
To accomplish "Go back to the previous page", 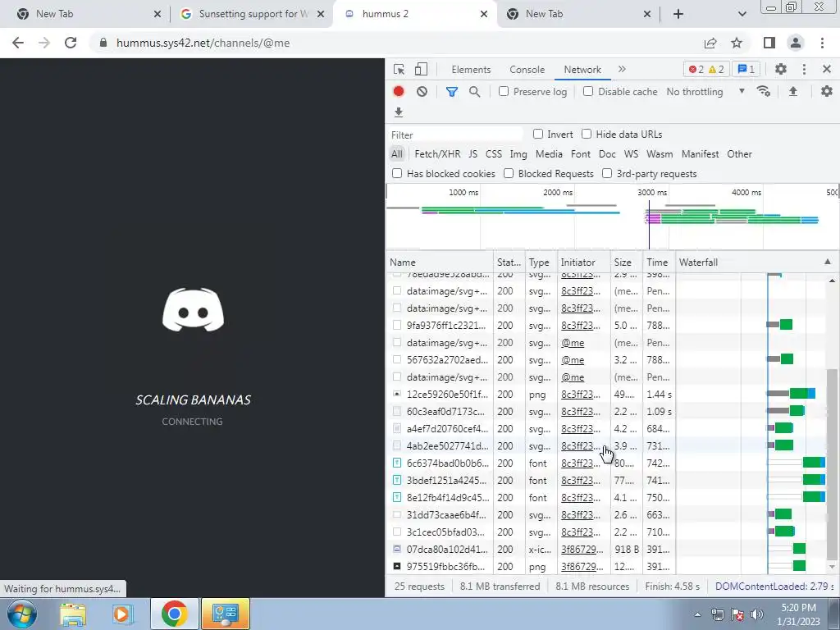I will [x=18, y=43].
